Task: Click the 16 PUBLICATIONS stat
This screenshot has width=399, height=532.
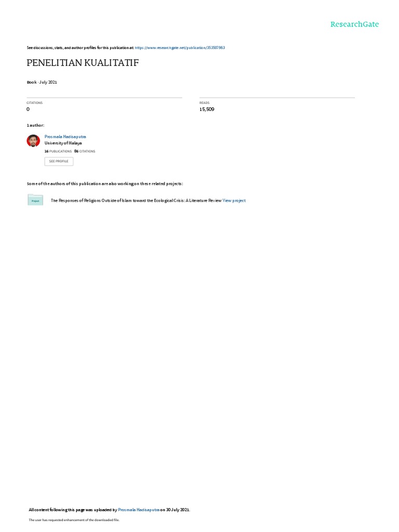Action: (x=58, y=151)
